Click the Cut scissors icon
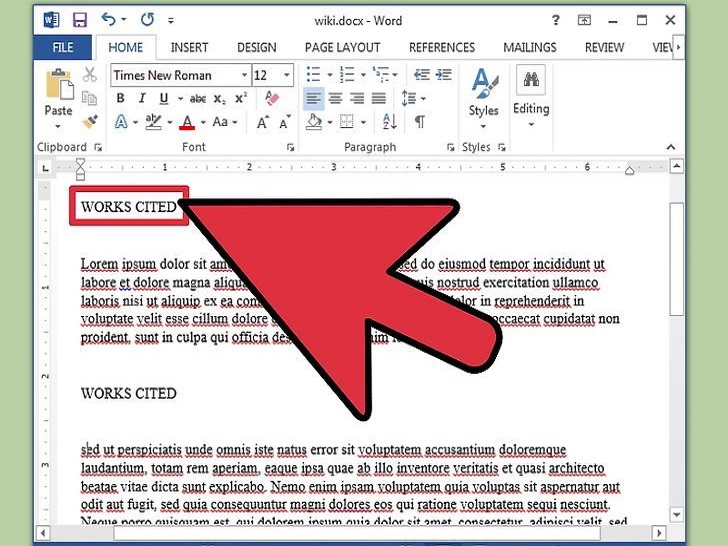The height and width of the screenshot is (546, 728). click(90, 75)
